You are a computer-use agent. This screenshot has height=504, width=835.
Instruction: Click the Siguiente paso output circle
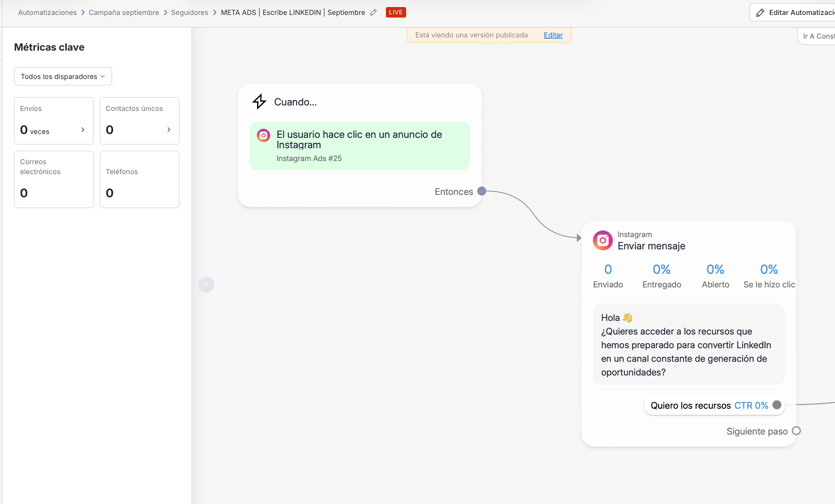796,431
